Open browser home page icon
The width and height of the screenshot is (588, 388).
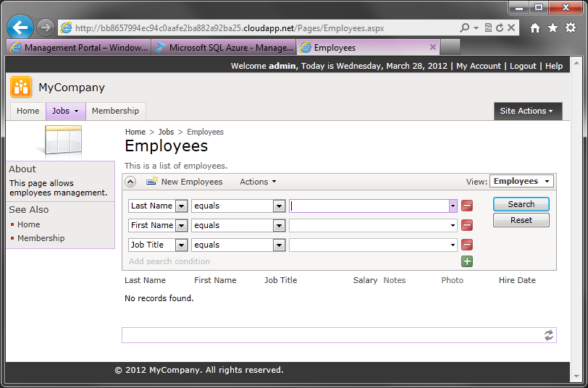[x=535, y=28]
